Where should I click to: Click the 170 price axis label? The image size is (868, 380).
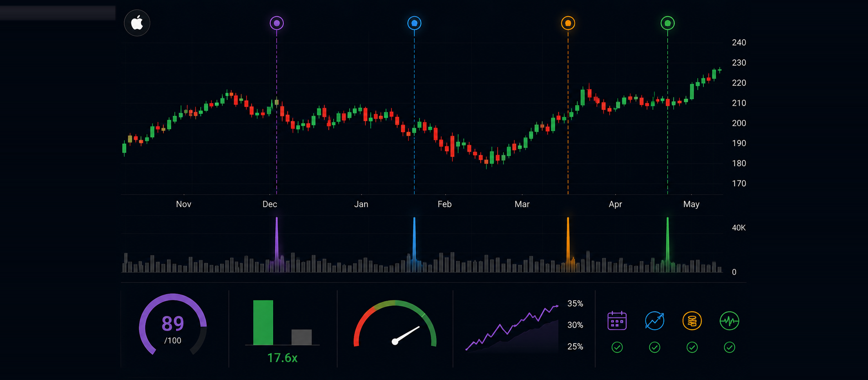(x=739, y=184)
